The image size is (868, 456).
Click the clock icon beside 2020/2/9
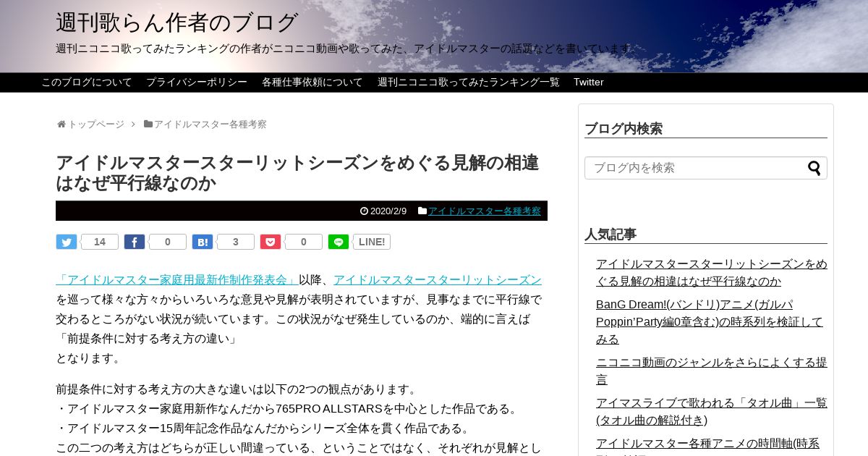[x=364, y=211]
